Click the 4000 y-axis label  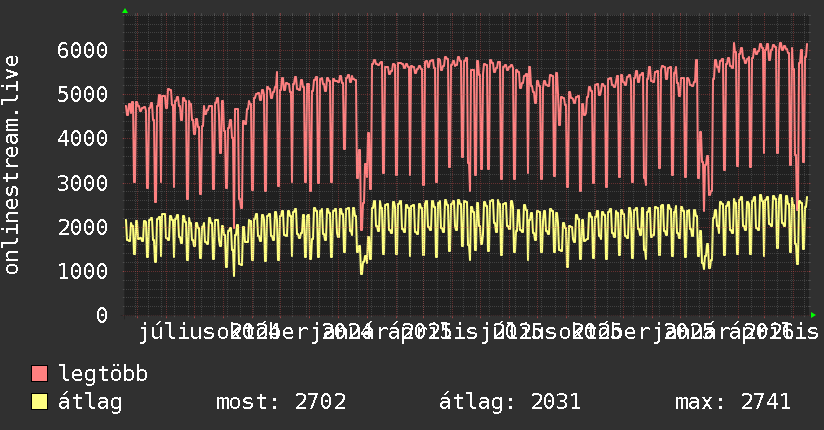point(83,139)
